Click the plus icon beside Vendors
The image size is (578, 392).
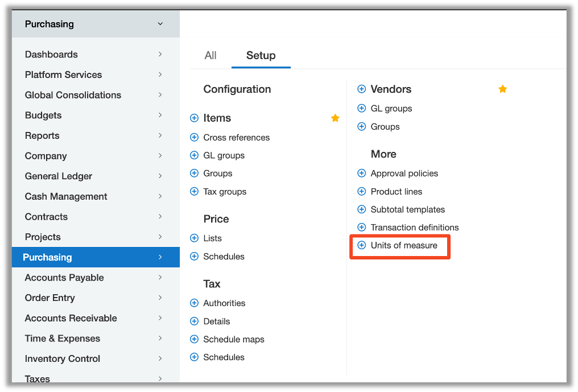click(361, 89)
